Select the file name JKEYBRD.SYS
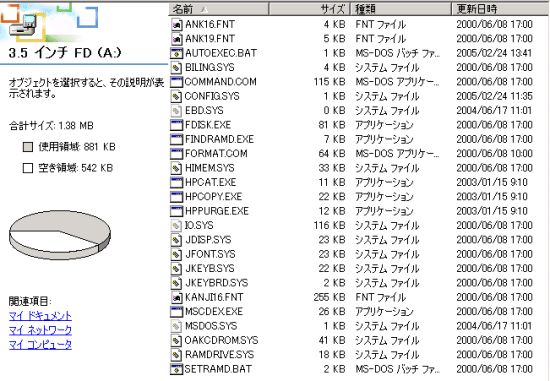This screenshot has width=550, height=381. point(217,283)
